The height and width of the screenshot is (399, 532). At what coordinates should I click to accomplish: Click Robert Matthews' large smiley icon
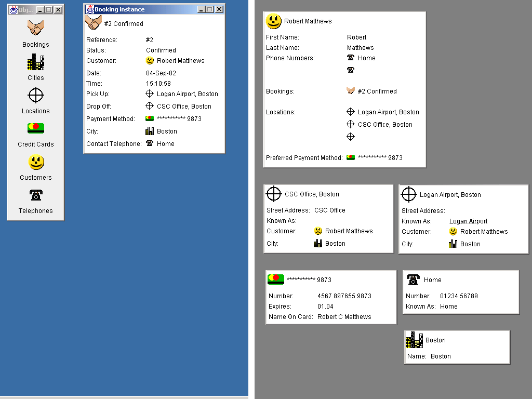(274, 21)
